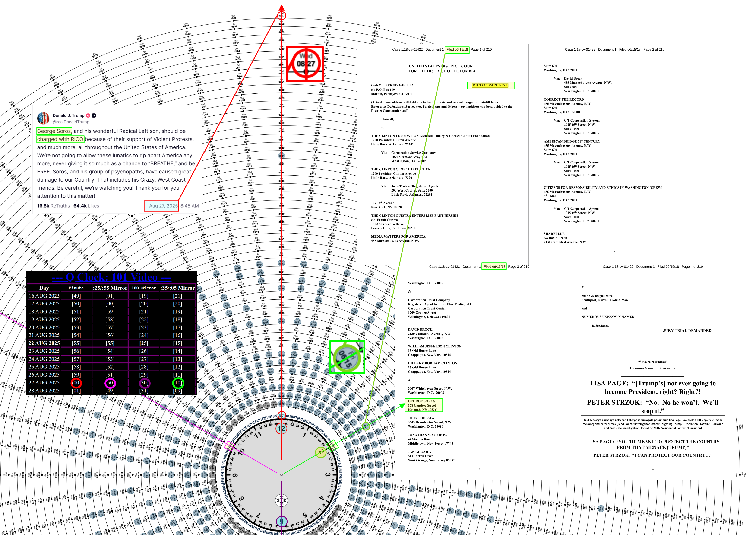Image resolution: width=756 pixels, height=535 pixels.
Task: Select the bold '22 AUG 2025' row label
Action: 44,343
